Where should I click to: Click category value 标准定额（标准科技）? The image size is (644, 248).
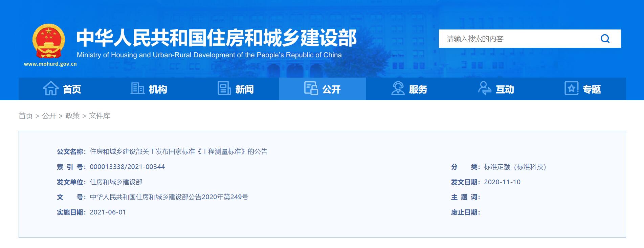point(515,167)
